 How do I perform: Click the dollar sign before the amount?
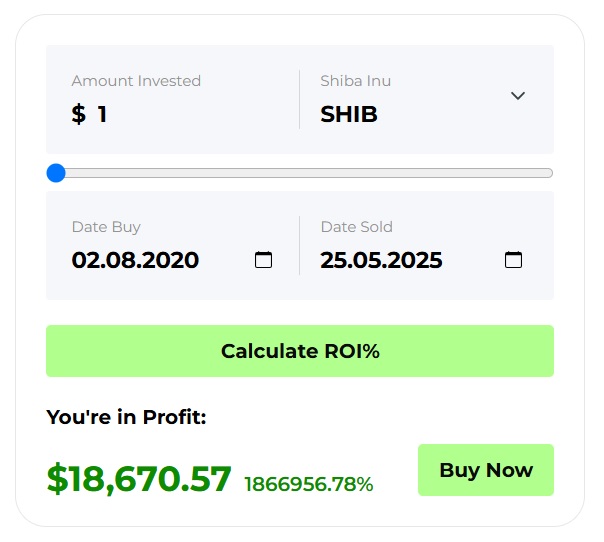pyautogui.click(x=79, y=114)
